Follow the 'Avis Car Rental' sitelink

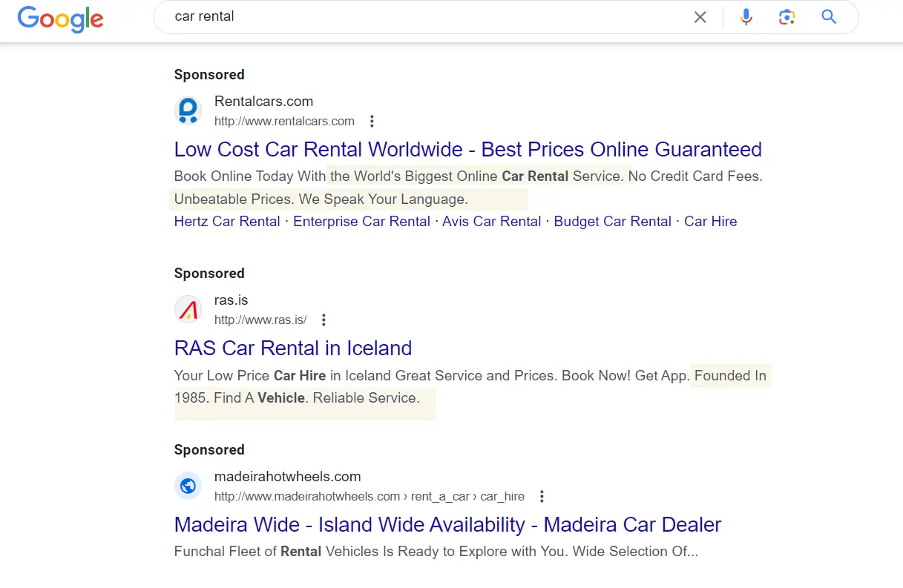492,221
